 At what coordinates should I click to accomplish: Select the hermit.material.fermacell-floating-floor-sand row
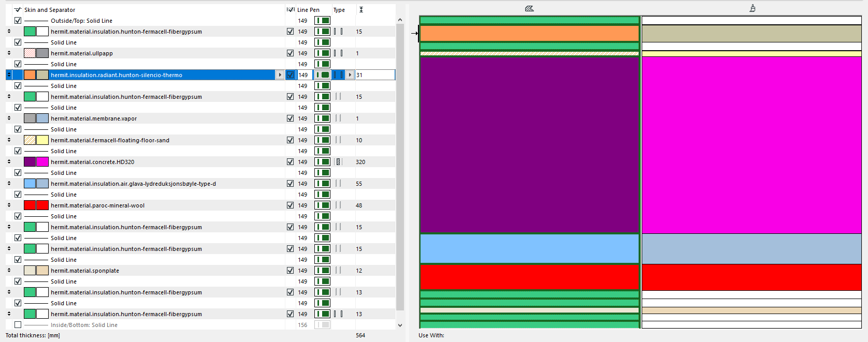[x=110, y=140]
